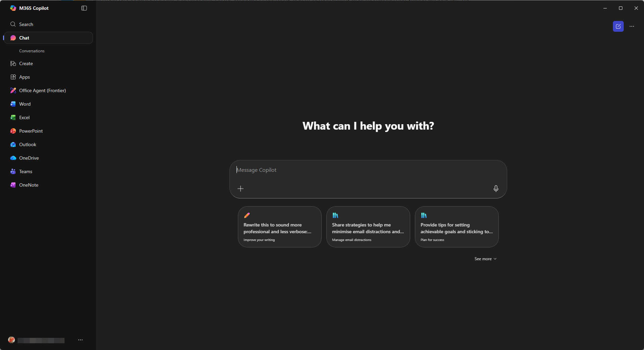644x350 pixels.
Task: Open more options menu at top right
Action: [x=631, y=26]
